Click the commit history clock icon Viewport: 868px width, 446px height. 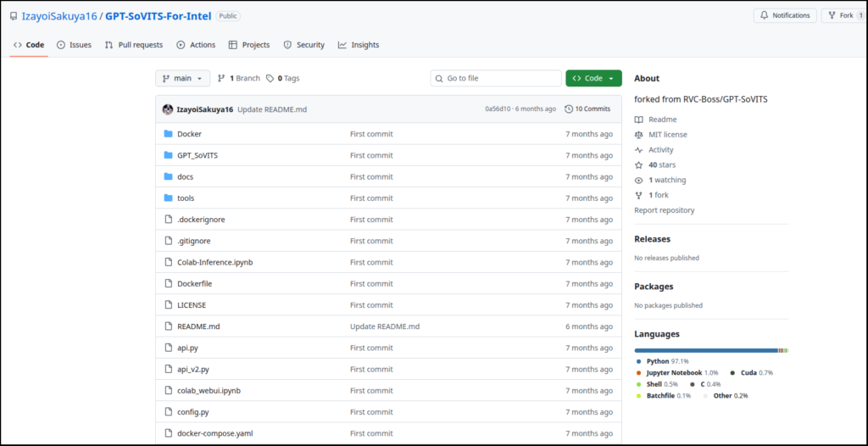click(x=569, y=109)
